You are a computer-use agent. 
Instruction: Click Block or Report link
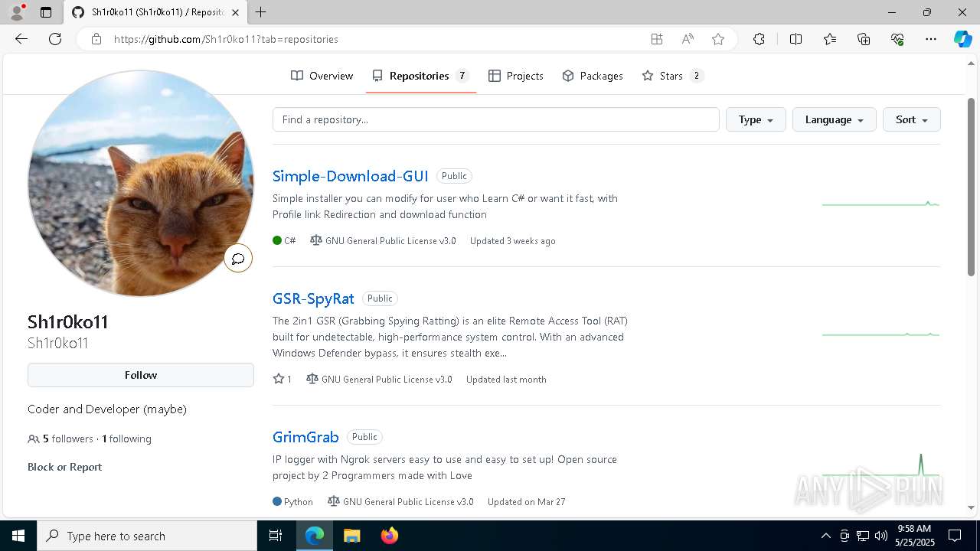click(64, 467)
